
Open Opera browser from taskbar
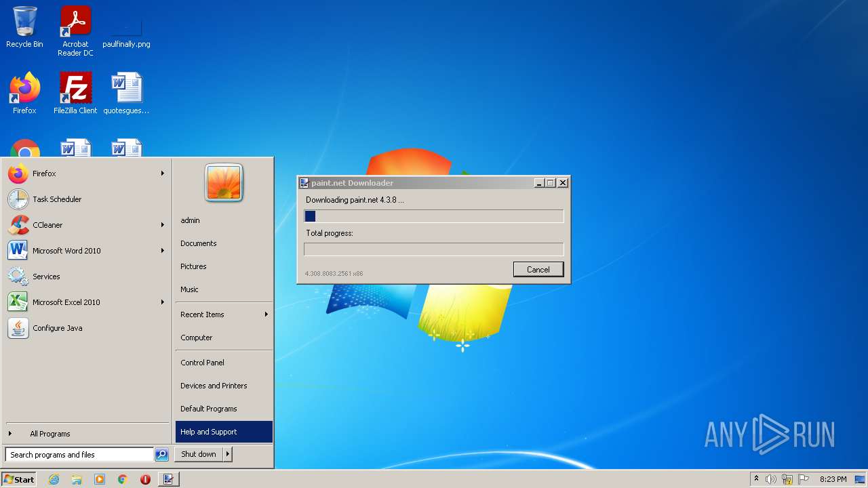click(x=145, y=479)
